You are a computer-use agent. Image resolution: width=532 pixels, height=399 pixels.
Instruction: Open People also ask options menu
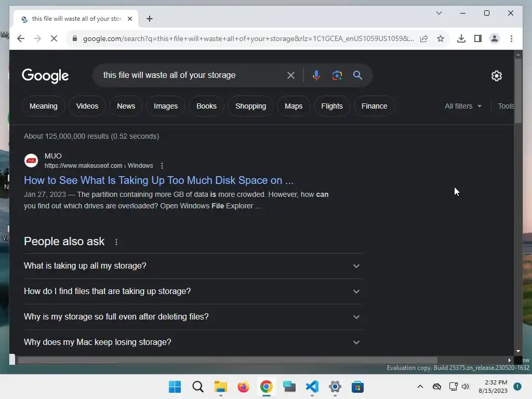(116, 242)
